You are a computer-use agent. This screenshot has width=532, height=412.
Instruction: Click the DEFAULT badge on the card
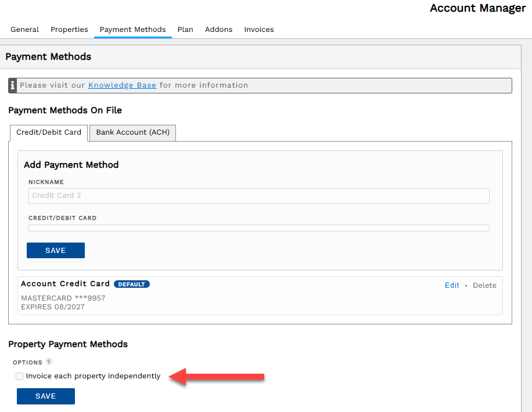[132, 284]
